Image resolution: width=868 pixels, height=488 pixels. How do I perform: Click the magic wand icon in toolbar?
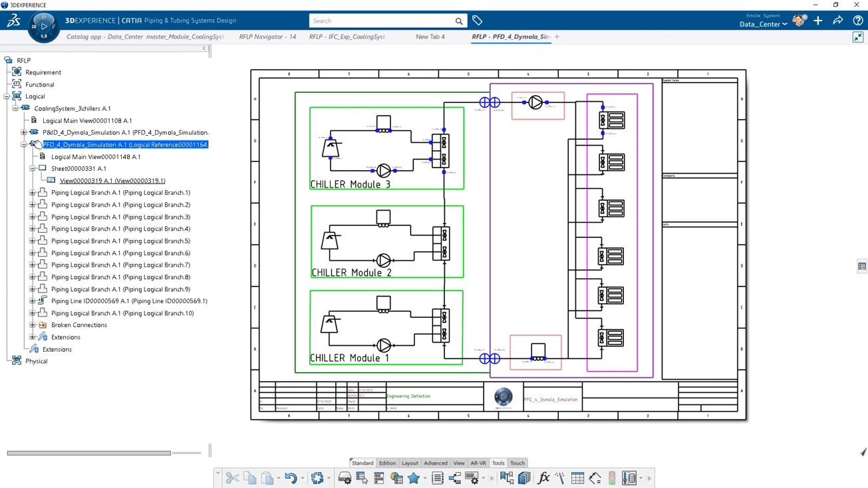click(560, 478)
